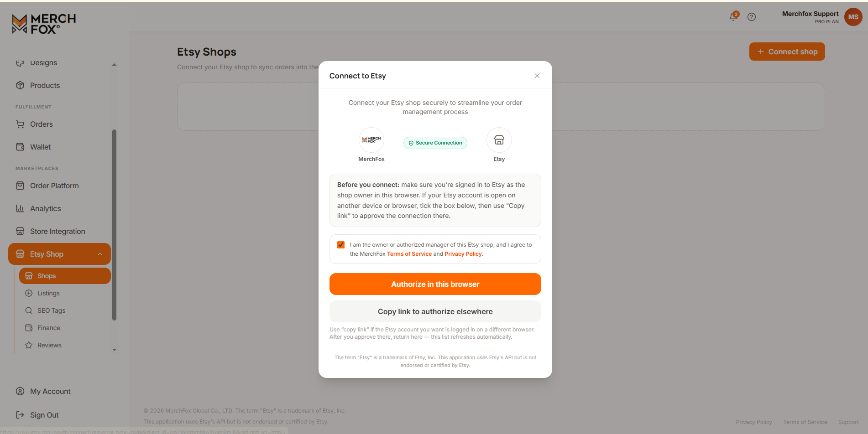Click the sidebar scroll up arrow
868x434 pixels.
pyautogui.click(x=114, y=65)
